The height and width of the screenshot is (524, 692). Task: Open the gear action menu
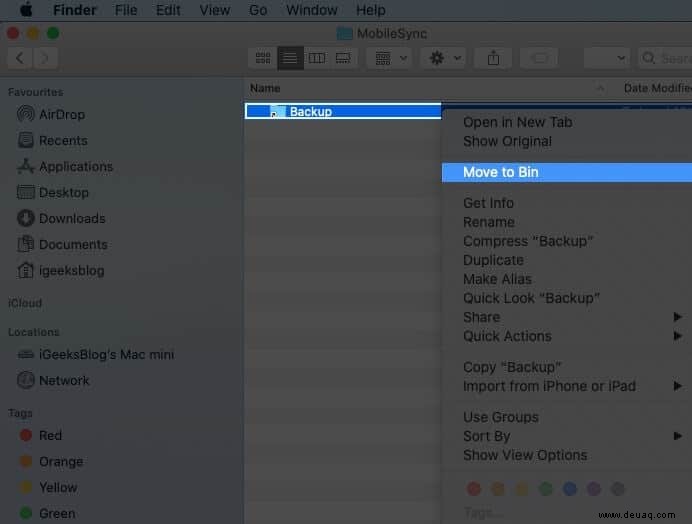444,58
